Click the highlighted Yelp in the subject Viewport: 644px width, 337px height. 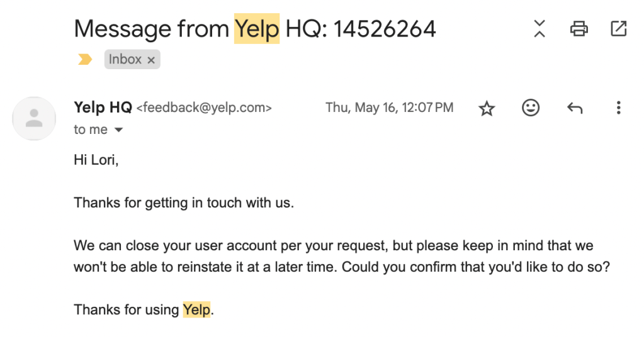pyautogui.click(x=256, y=28)
